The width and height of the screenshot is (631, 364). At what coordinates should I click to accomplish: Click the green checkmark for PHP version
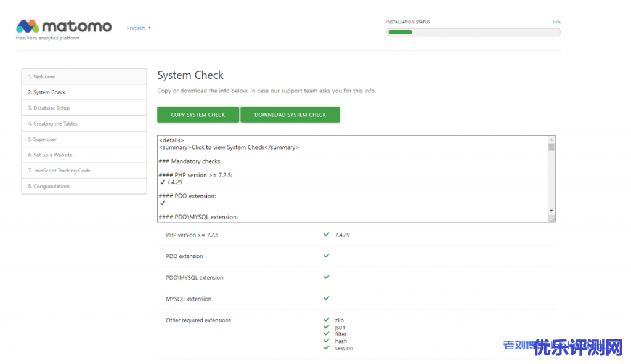pyautogui.click(x=327, y=235)
